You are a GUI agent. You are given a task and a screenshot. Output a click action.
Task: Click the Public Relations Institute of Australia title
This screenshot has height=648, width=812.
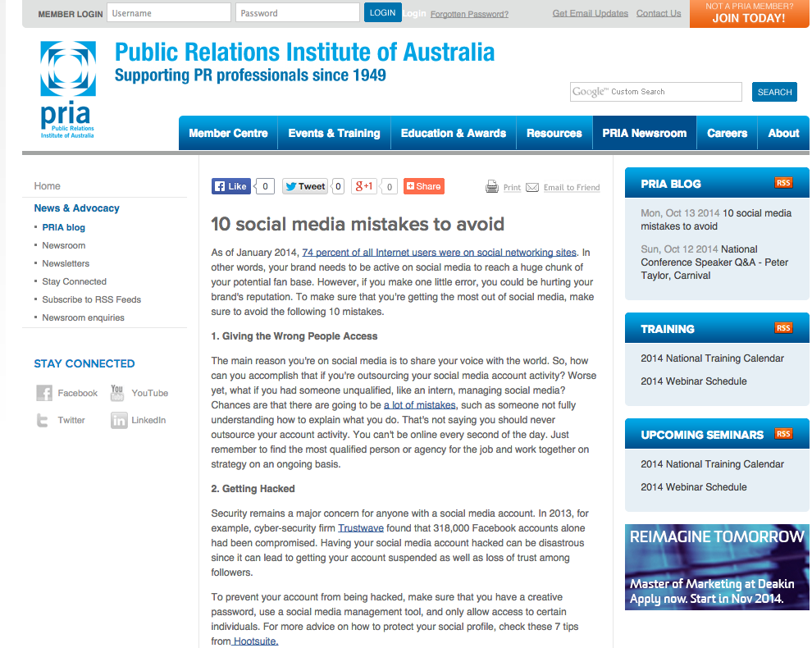(304, 52)
